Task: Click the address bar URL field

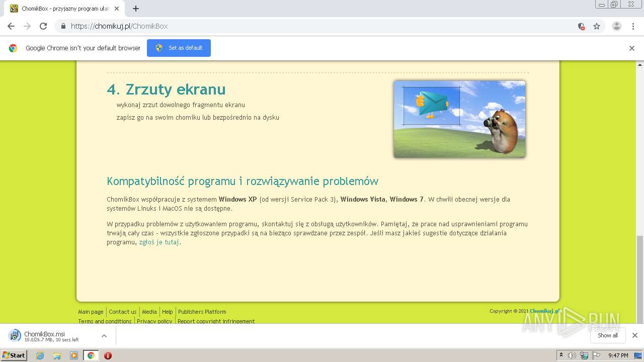Action: pos(322,26)
